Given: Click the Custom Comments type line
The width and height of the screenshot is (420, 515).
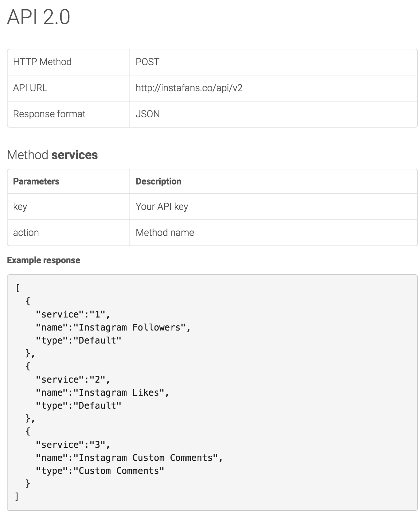Looking at the screenshot, I should pyautogui.click(x=100, y=471).
